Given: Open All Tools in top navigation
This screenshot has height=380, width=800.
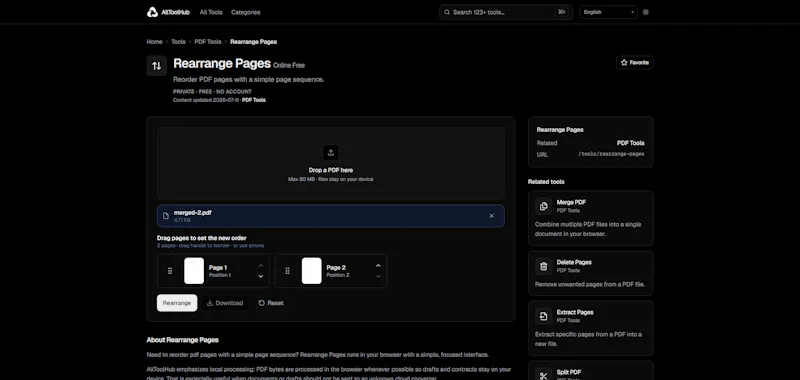Looking at the screenshot, I should pyautogui.click(x=211, y=12).
